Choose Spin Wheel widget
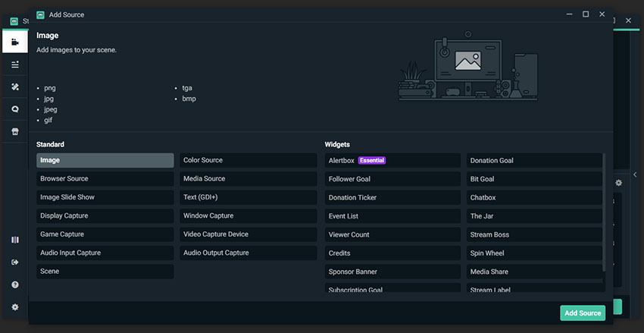Screen dimensions: 644x333 coord(534,253)
